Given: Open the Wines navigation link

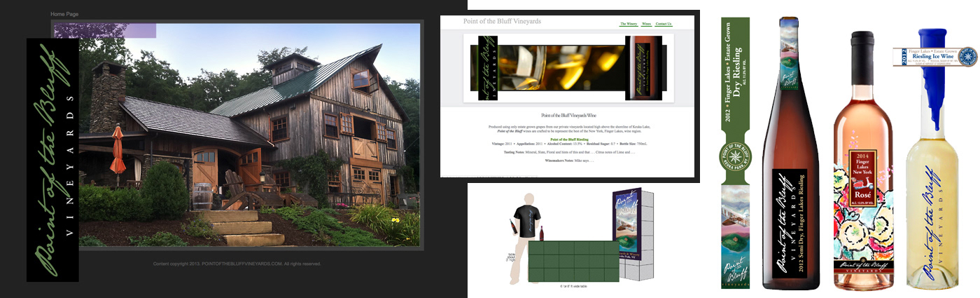Looking at the screenshot, I should (647, 24).
